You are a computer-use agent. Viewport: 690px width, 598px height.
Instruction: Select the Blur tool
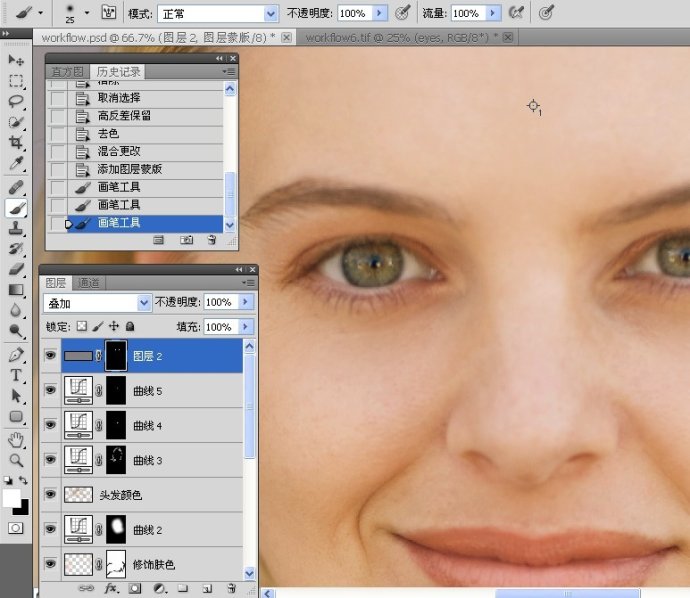[x=16, y=310]
